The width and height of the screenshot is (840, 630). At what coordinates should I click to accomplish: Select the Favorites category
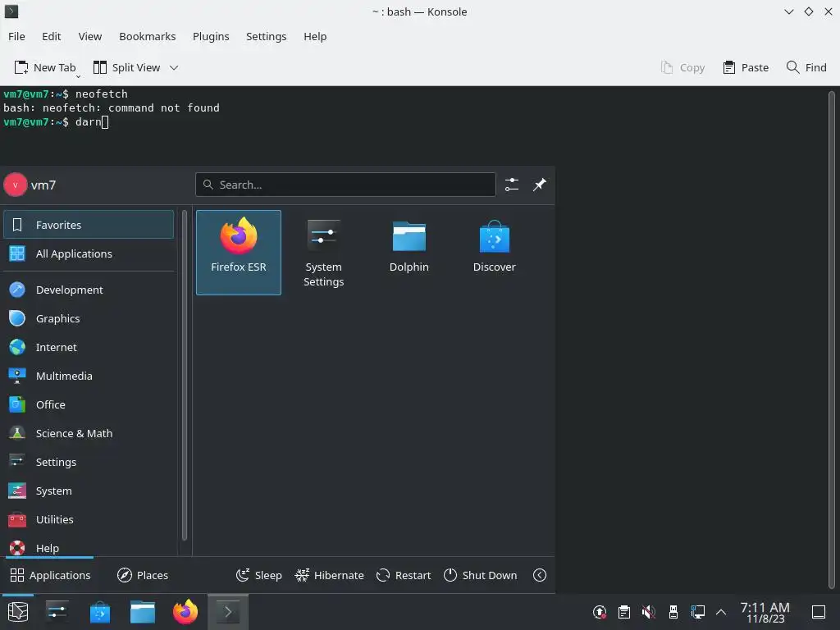[x=89, y=225]
